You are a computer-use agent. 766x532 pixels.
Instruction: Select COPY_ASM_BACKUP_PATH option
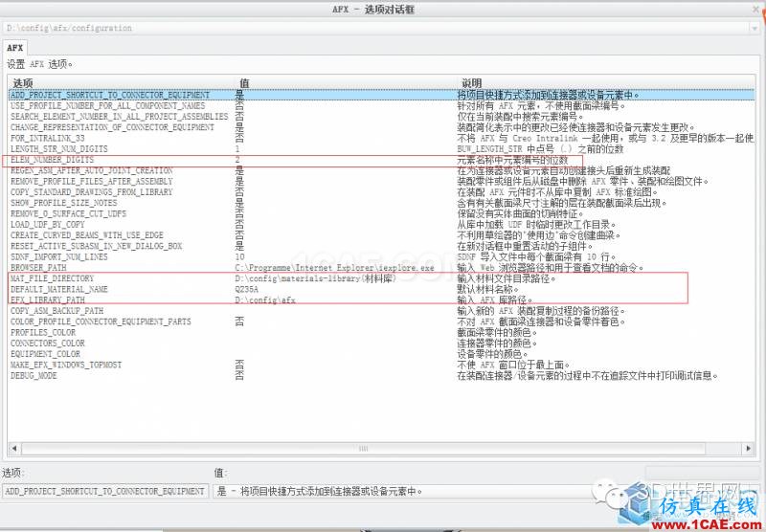pos(56,311)
